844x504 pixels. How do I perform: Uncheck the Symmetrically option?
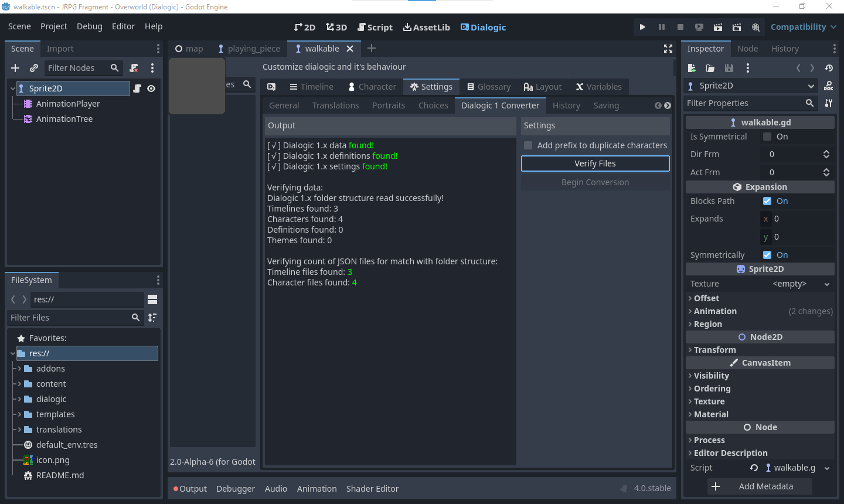click(767, 254)
